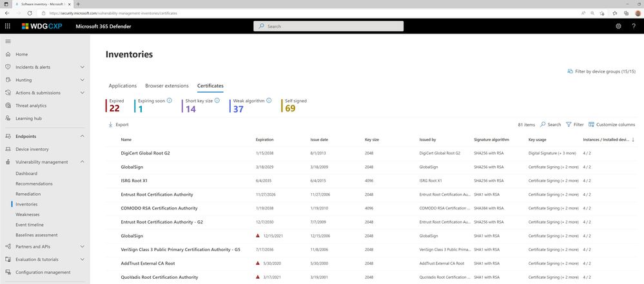Sort by the Key size column header

click(372, 140)
